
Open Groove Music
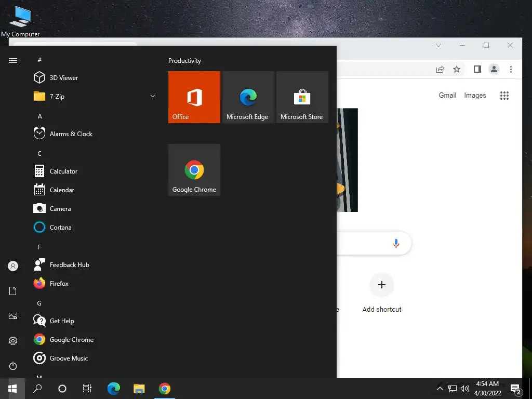click(x=95, y=358)
